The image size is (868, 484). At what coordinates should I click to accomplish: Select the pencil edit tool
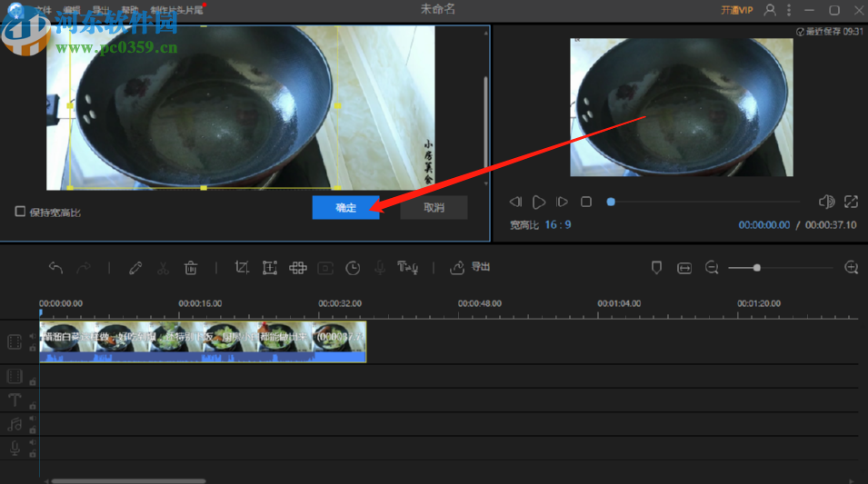(135, 267)
